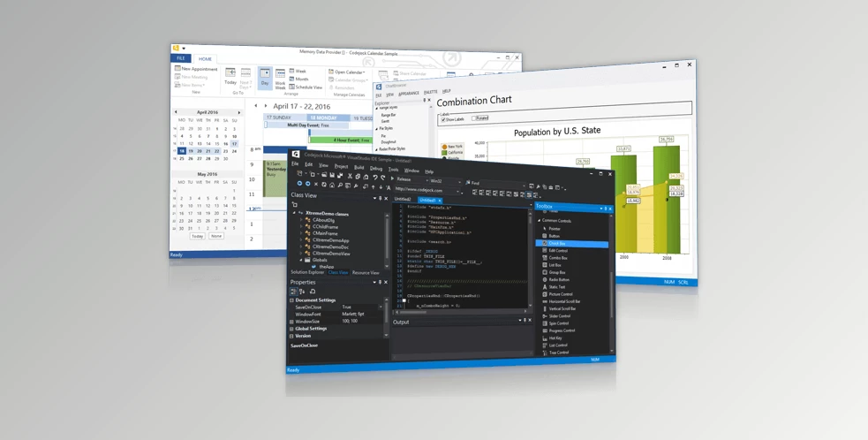This screenshot has width=868, height=440.
Task: Click the Month view icon in calendar ribbon
Action: point(291,79)
